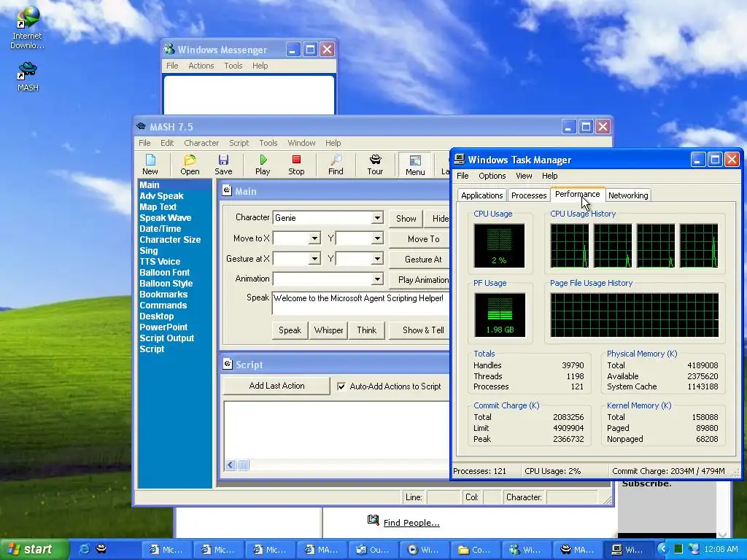Click the Show & Tell button
747x560 pixels.
pos(419,330)
